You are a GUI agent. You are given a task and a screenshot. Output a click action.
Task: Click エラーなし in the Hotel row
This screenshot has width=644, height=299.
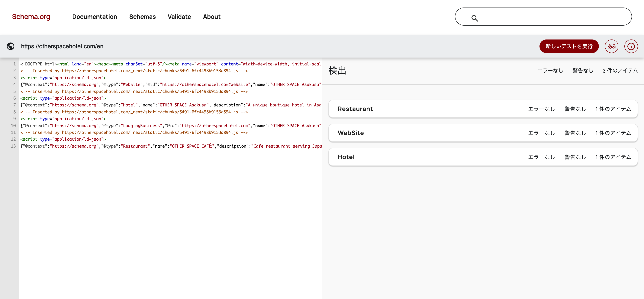541,157
